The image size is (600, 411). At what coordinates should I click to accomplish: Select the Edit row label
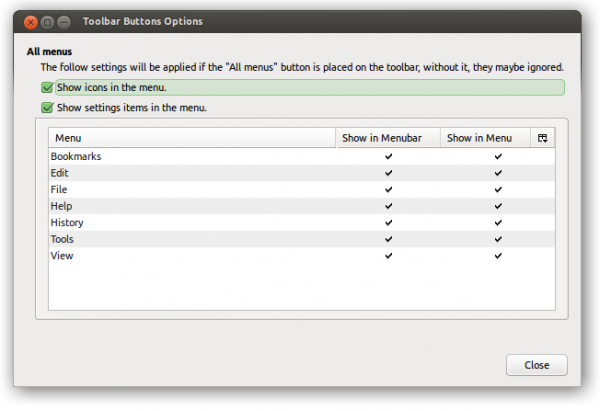(x=59, y=173)
